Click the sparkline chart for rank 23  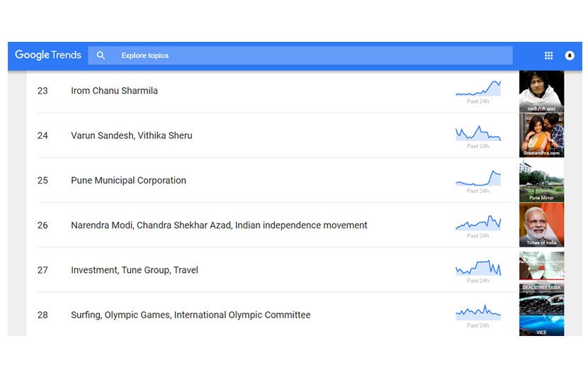(x=478, y=89)
